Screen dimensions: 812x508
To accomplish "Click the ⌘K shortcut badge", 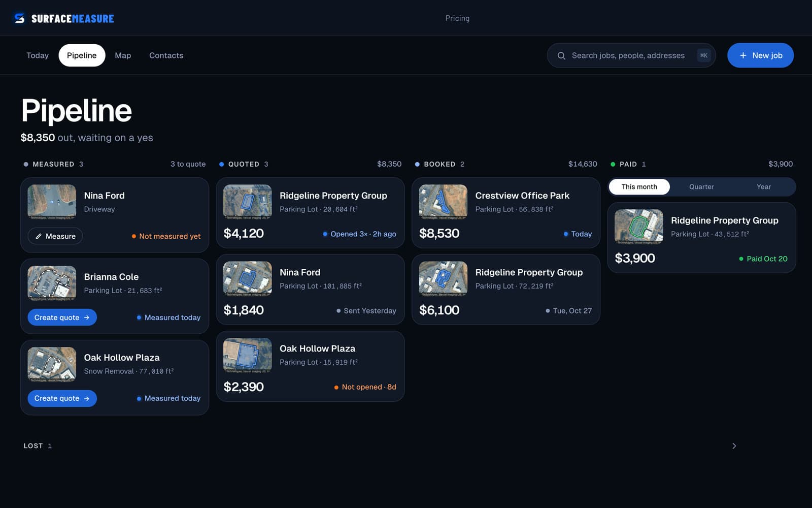I will [704, 55].
